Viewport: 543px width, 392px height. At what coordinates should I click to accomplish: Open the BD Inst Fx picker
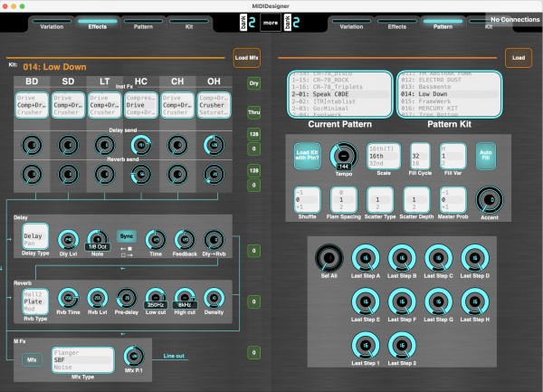pos(32,105)
